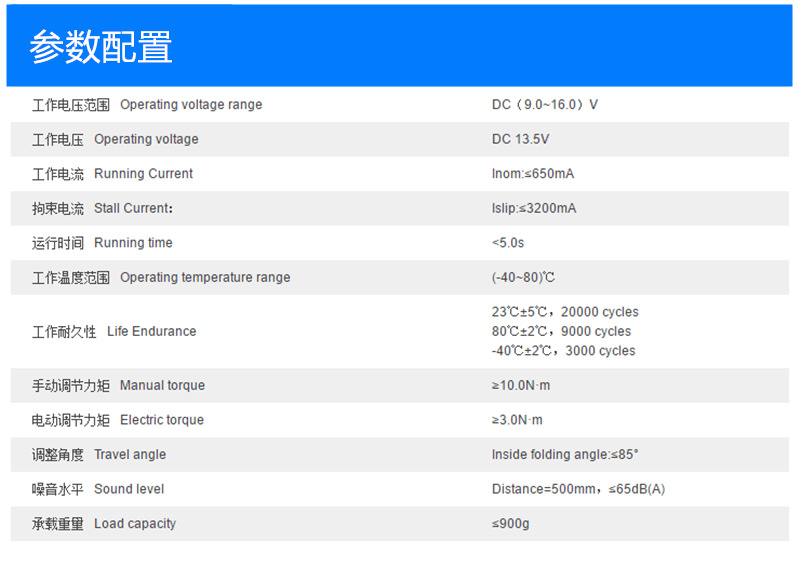Click the Electric torque ≥3.0N·m value
The height and width of the screenshot is (567, 800).
[x=517, y=420]
